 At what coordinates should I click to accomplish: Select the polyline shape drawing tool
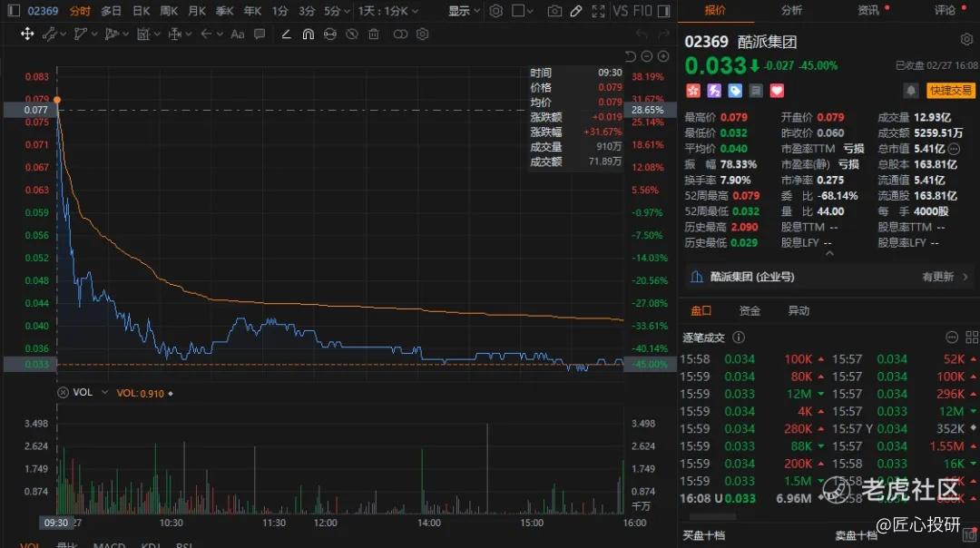tap(80, 34)
